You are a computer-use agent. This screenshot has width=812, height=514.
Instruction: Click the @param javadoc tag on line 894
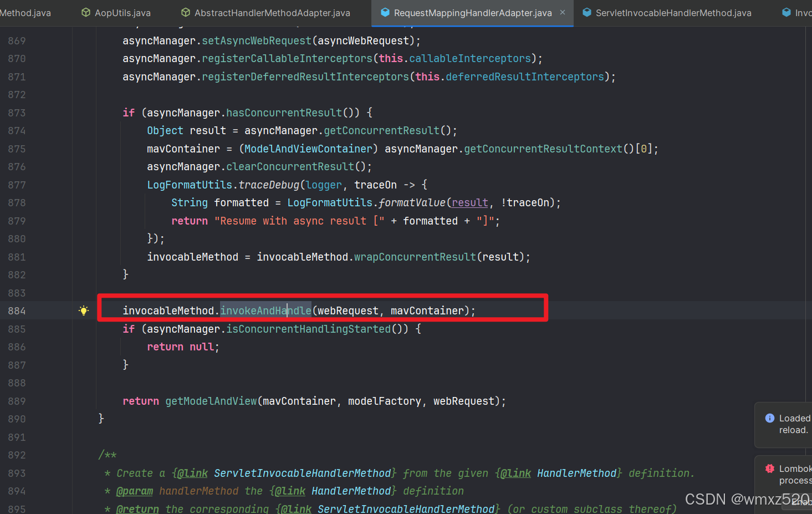(135, 491)
